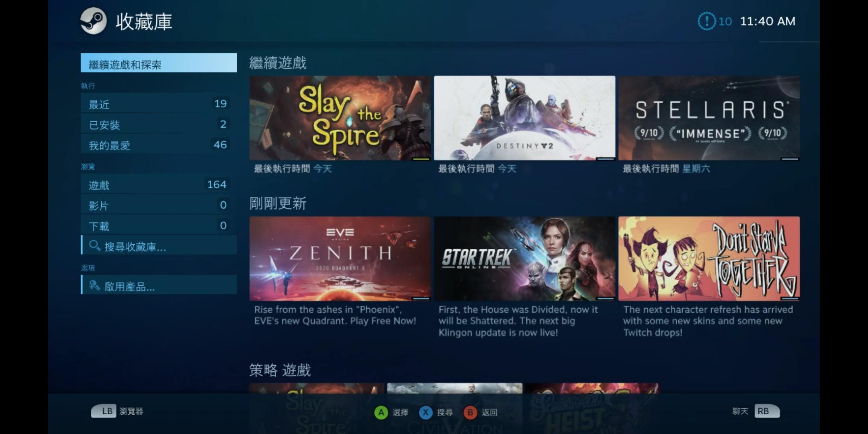Open the Slay the Spire thumbnail
The height and width of the screenshot is (434, 868).
340,118
